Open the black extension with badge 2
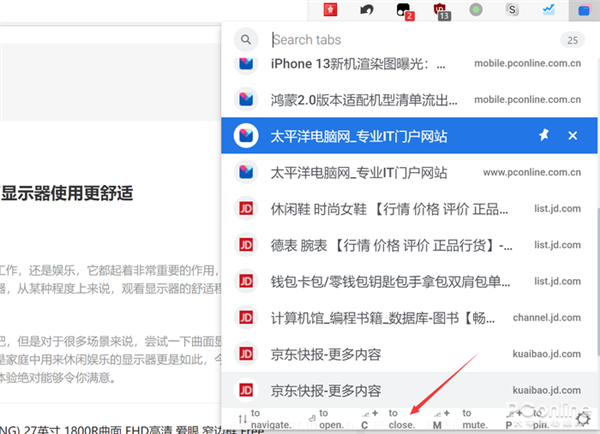Image resolution: width=600 pixels, height=434 pixels. (404, 10)
